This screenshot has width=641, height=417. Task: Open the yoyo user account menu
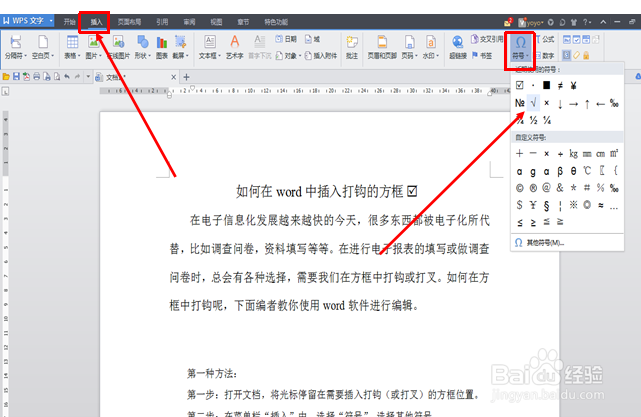(531, 22)
